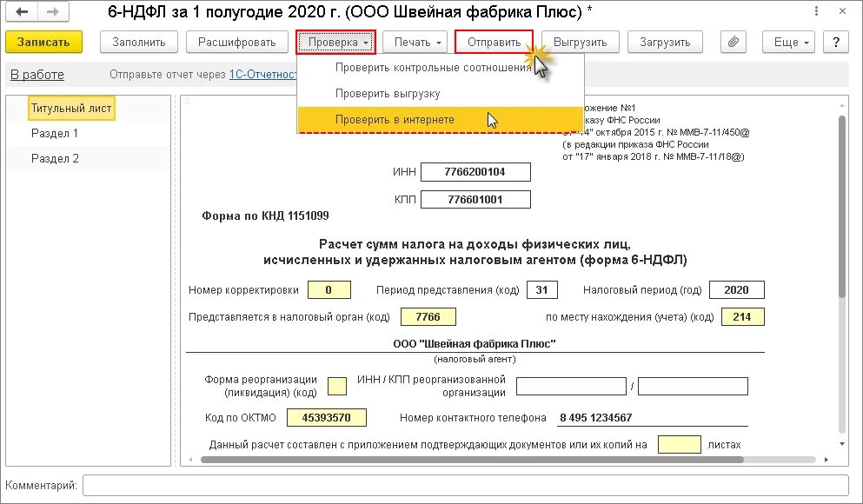The width and height of the screenshot is (863, 504).
Task: Click the scroll down arrow of the form
Action: point(842,444)
